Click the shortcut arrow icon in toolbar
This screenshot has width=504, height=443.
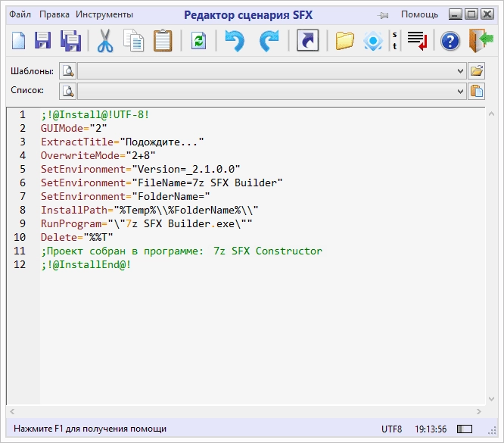coord(307,41)
